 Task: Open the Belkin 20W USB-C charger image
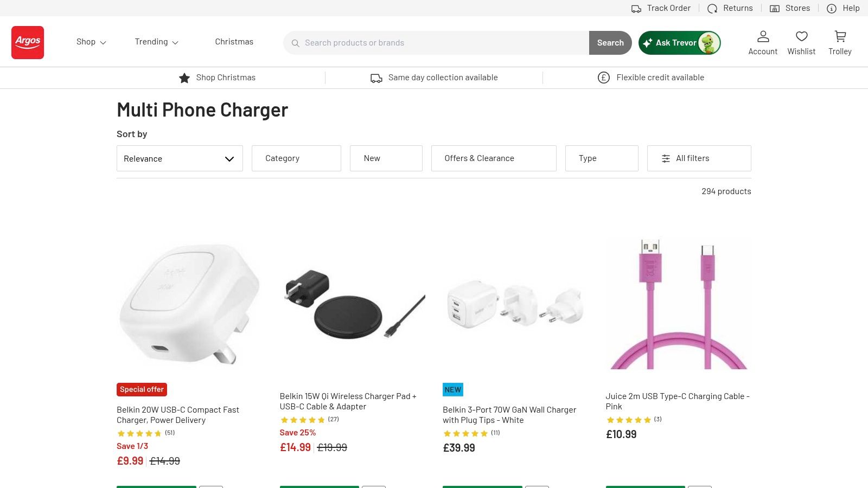click(188, 304)
